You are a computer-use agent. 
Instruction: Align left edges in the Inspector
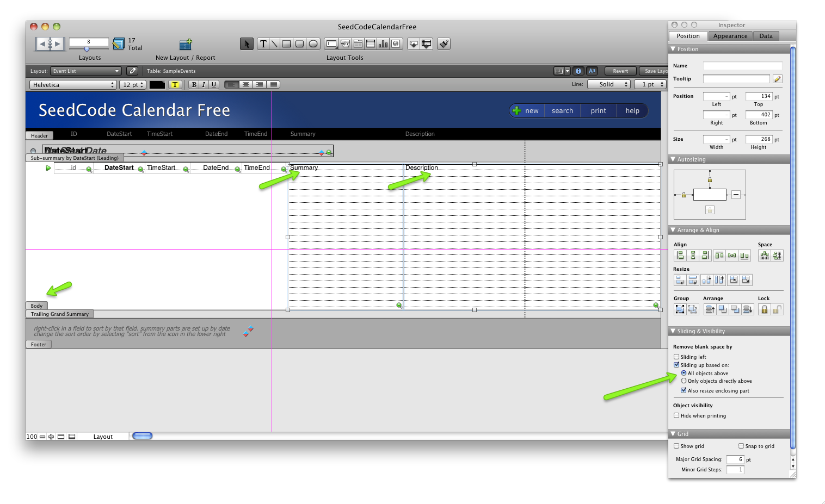click(680, 256)
